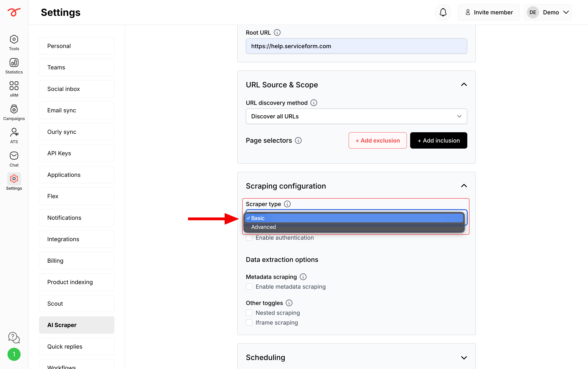Open Ourly sync settings
Image resolution: width=588 pixels, height=369 pixels.
77,132
